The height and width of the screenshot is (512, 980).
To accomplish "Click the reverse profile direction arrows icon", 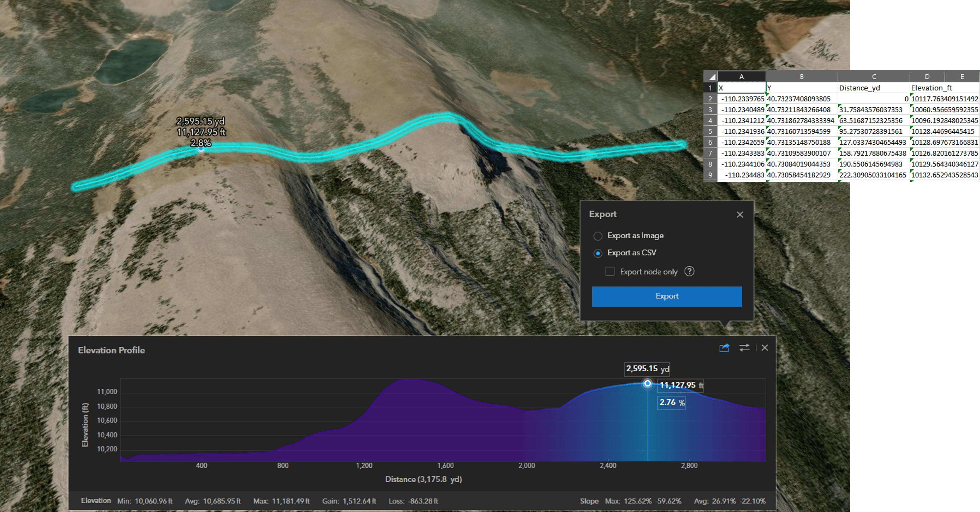I will 744,348.
